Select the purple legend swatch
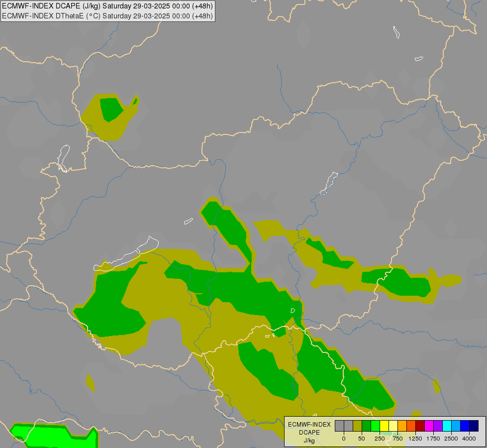The image size is (487, 448). click(x=438, y=426)
